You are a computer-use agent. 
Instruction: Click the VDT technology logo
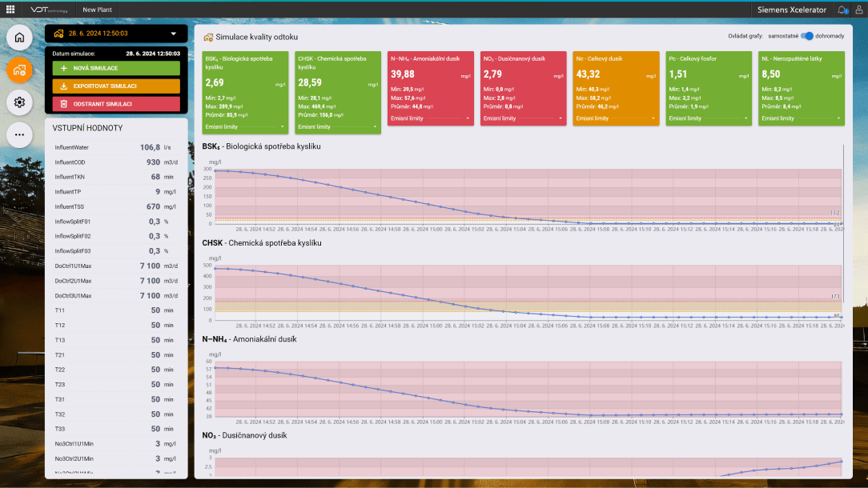tap(48, 10)
